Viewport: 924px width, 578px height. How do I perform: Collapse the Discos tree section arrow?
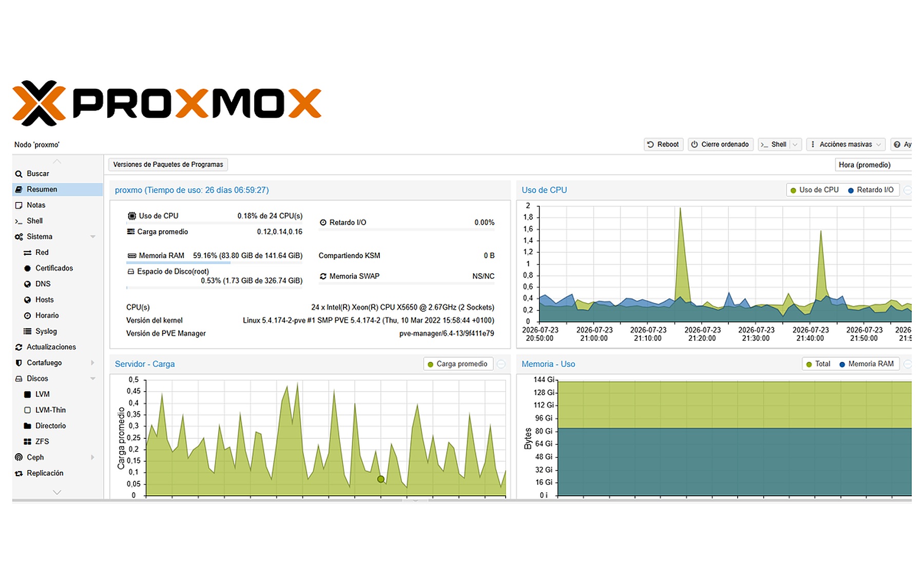[93, 379]
